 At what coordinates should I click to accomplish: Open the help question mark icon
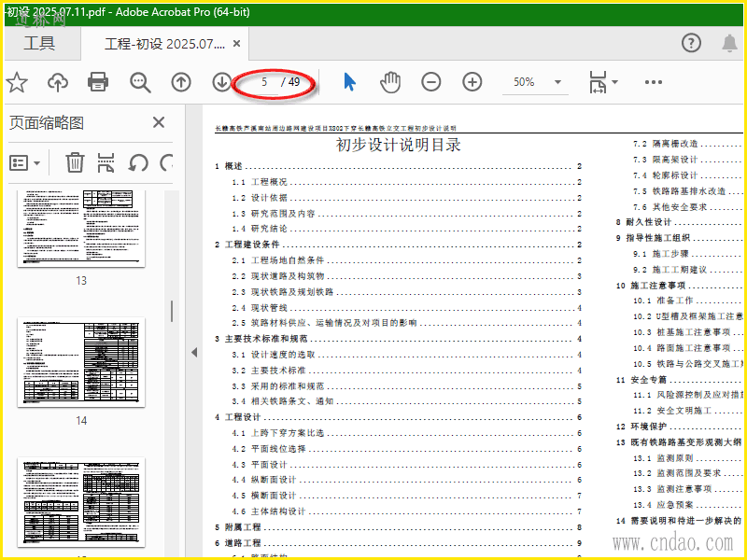691,43
